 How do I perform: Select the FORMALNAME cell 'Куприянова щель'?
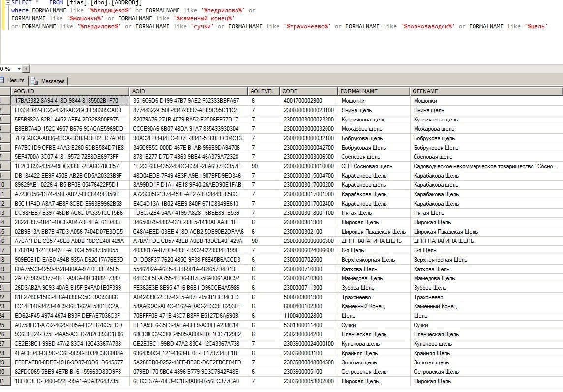point(374,120)
